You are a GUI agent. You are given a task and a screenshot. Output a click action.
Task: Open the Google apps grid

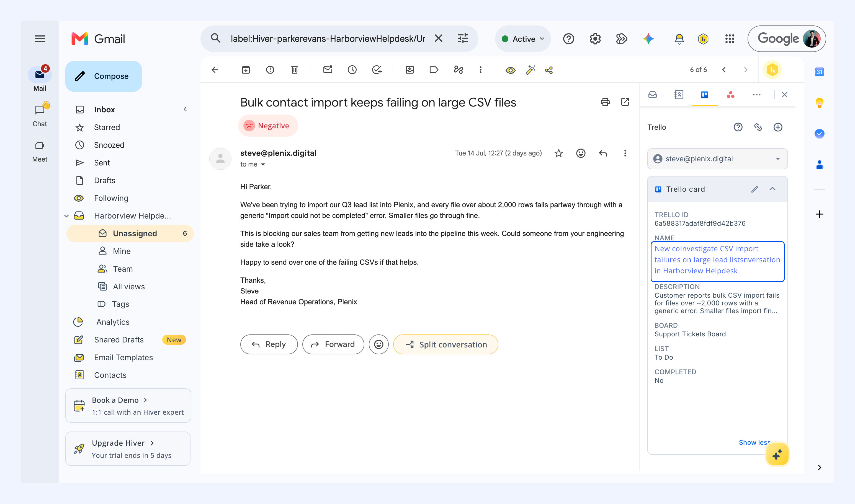point(730,39)
